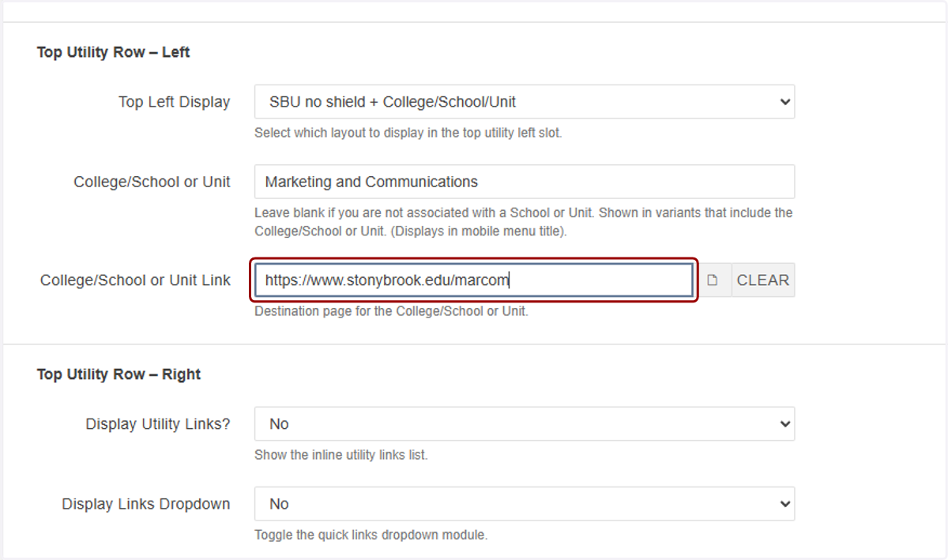This screenshot has width=948, height=560.
Task: Click the 'Display Links Dropdown' label
Action: pyautogui.click(x=146, y=504)
